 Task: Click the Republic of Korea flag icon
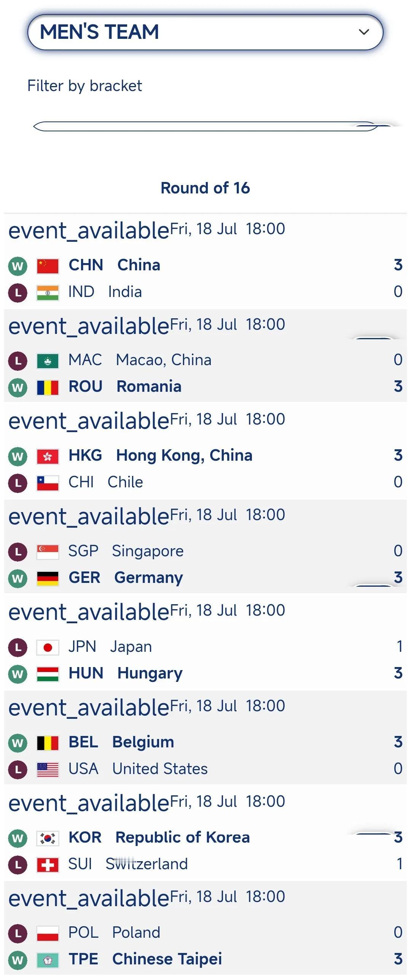tap(48, 838)
